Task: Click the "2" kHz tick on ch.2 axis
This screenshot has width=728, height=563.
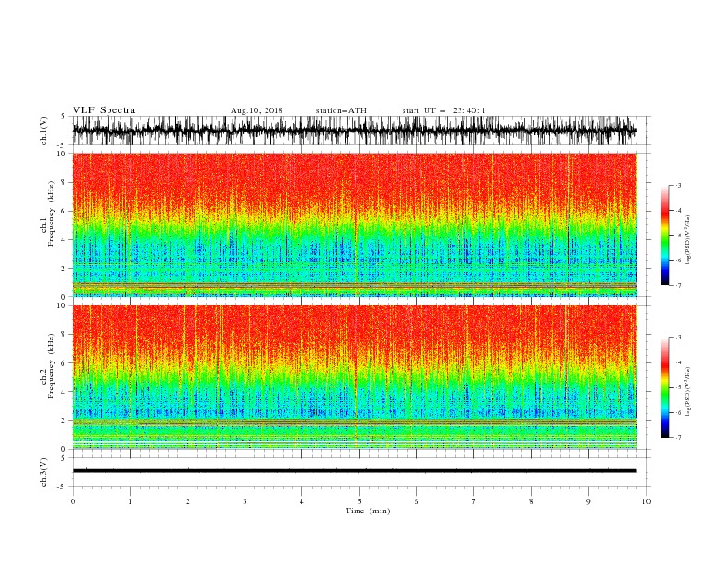Action: [63, 420]
